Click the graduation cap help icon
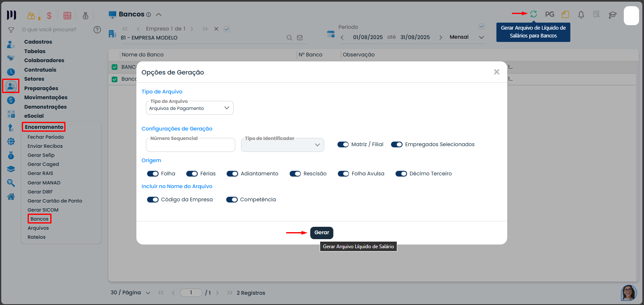The width and height of the screenshot is (644, 305). point(613,15)
